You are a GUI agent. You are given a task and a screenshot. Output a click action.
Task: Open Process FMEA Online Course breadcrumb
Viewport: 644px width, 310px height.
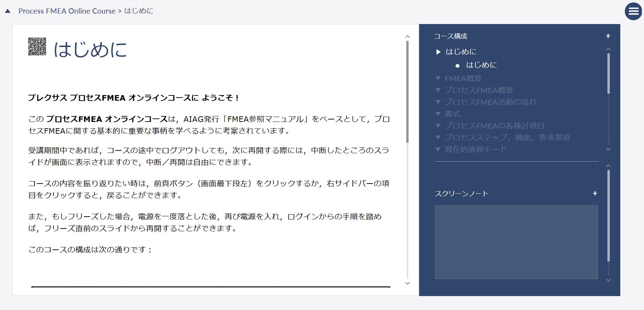click(x=67, y=11)
